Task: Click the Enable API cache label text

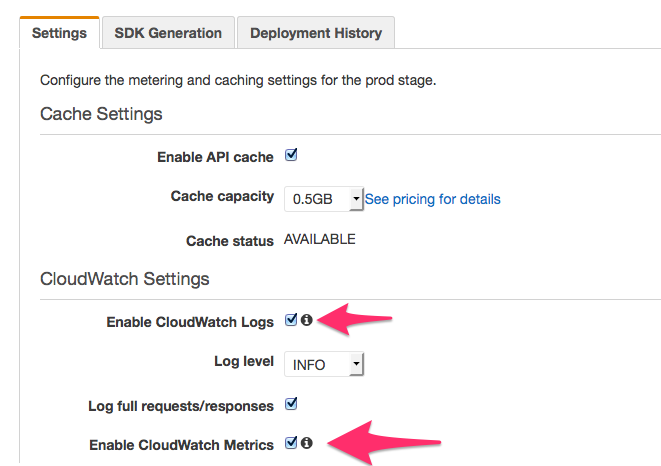Action: (x=215, y=157)
